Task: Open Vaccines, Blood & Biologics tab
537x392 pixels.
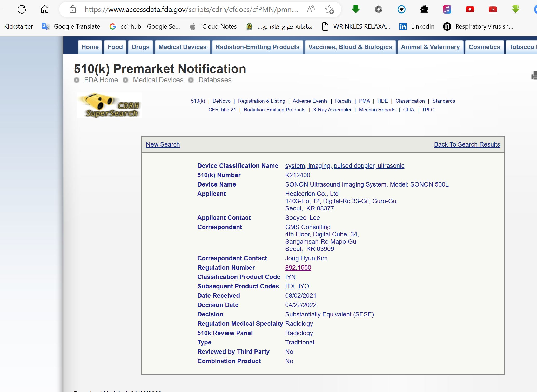Action: click(x=350, y=47)
